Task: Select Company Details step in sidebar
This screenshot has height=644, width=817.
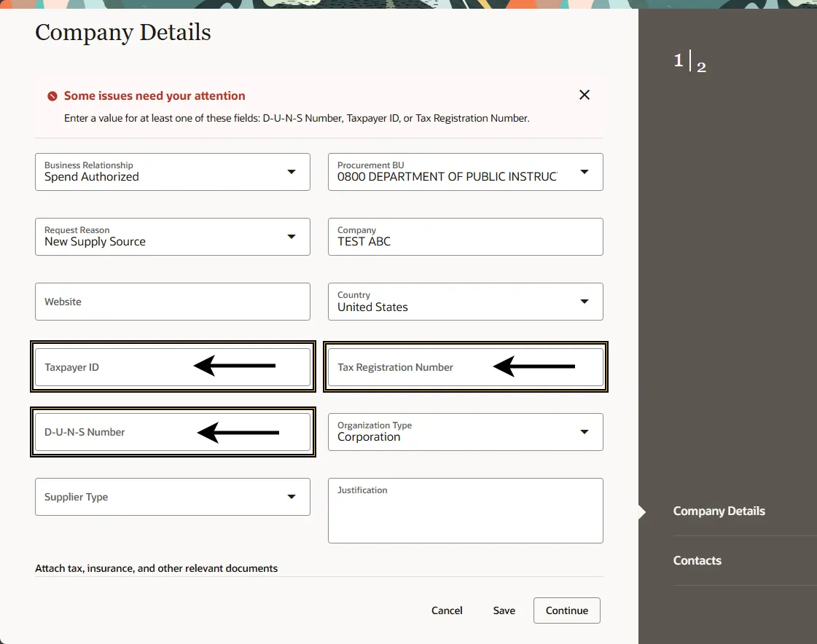Action: point(719,511)
